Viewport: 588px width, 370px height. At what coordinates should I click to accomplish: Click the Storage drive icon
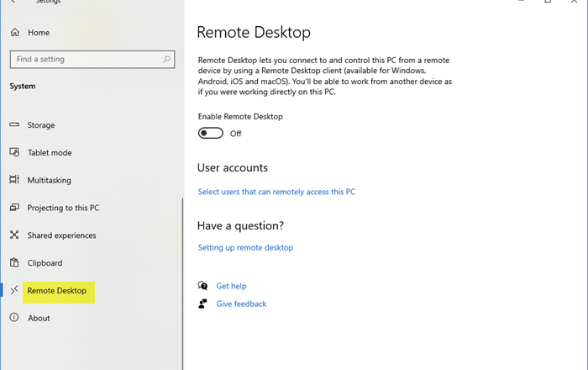(14, 125)
